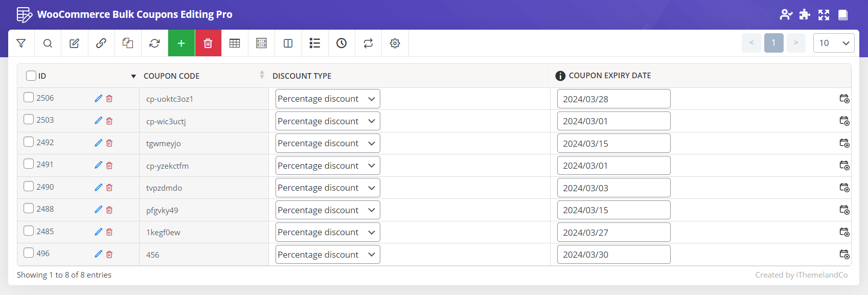Image resolution: width=868 pixels, height=295 pixels.
Task: Check the select-all ID header checkbox
Action: tap(31, 76)
